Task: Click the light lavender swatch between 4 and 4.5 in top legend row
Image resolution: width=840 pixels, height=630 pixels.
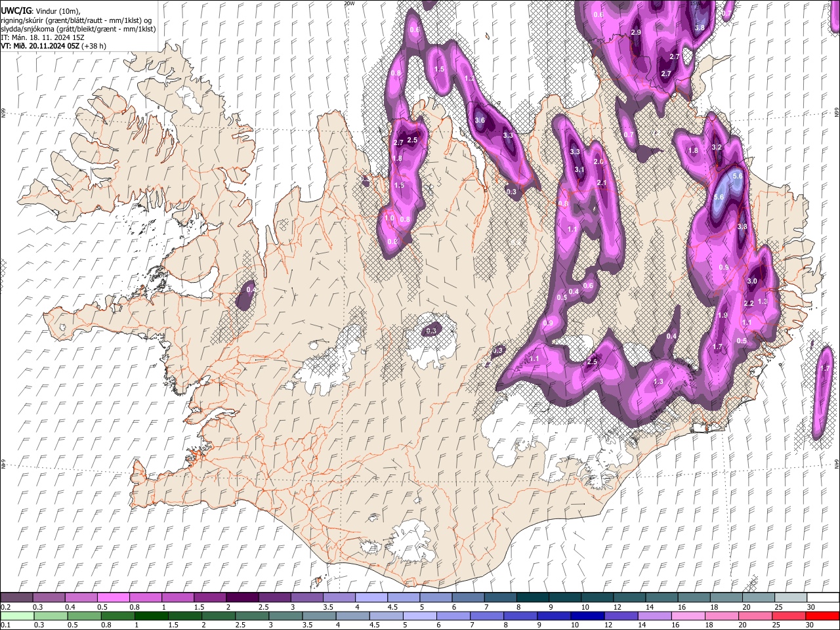Action: (x=372, y=597)
